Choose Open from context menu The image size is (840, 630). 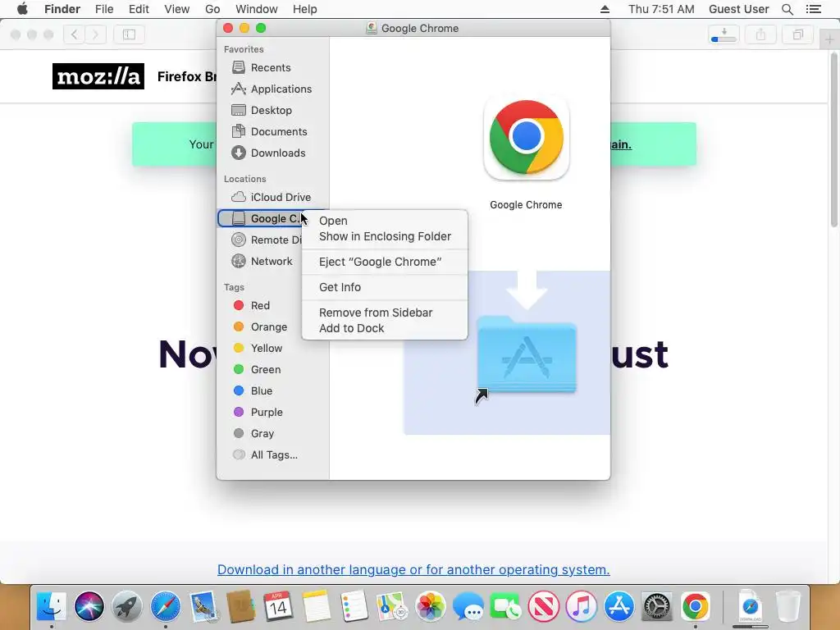(x=385, y=221)
